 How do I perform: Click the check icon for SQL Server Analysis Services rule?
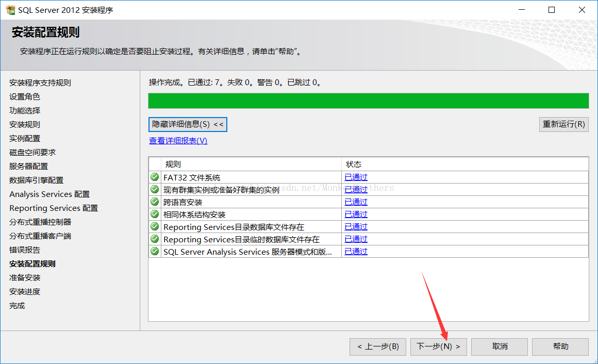[x=155, y=252]
